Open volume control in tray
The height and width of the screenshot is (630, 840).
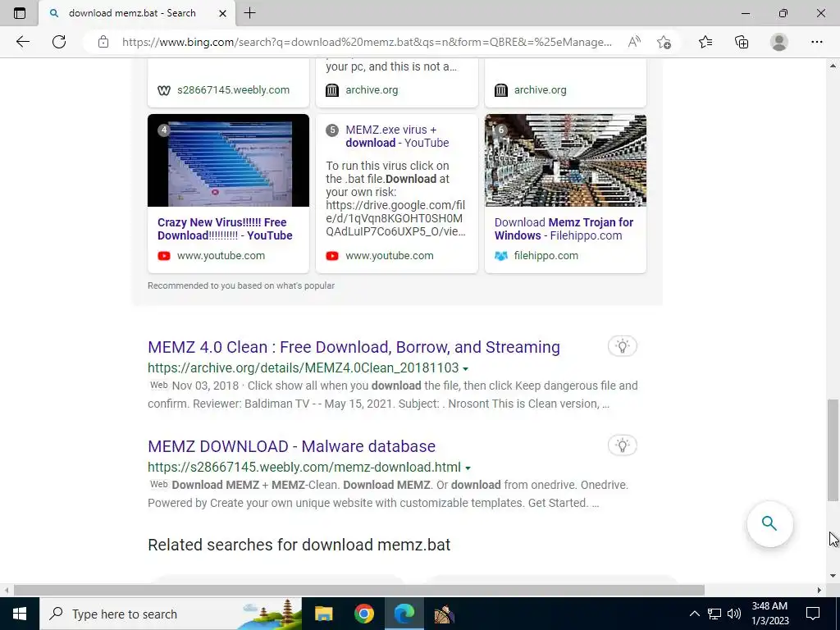[x=734, y=614]
